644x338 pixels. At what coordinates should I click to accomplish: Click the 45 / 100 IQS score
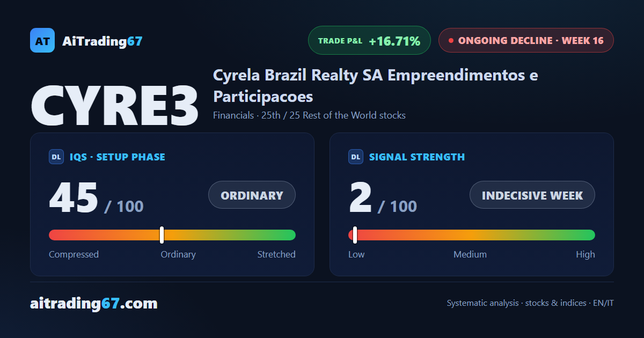97,197
